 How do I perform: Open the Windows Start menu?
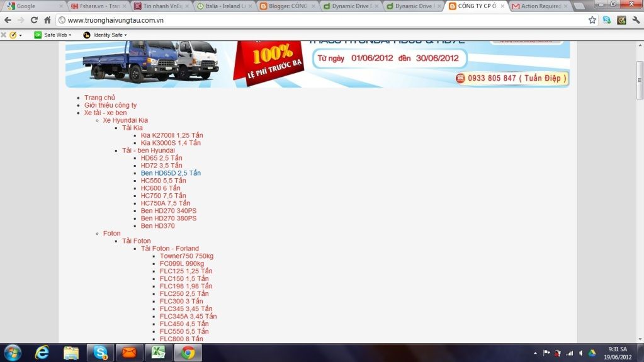tap(13, 353)
